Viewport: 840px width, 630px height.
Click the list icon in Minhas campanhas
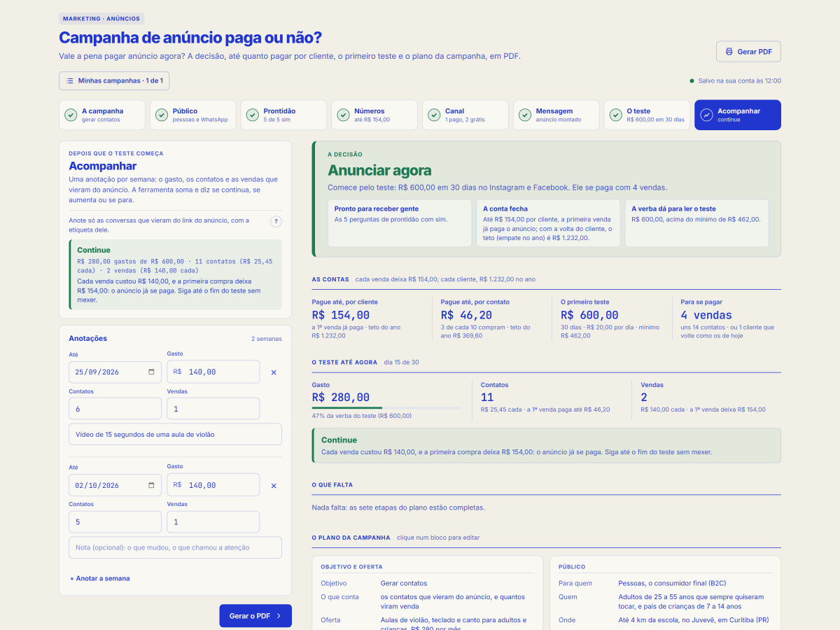click(x=70, y=80)
